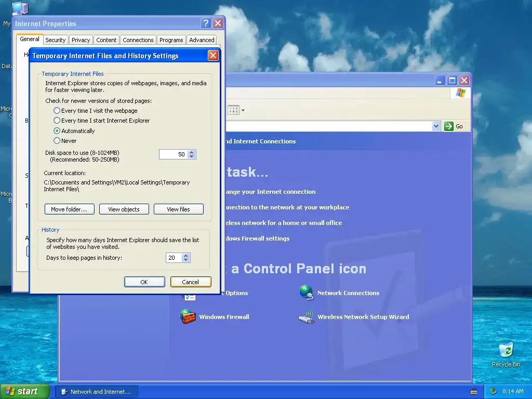Image resolution: width=532 pixels, height=399 pixels.
Task: Open the Windows Firewall brick icon
Action: 188,316
